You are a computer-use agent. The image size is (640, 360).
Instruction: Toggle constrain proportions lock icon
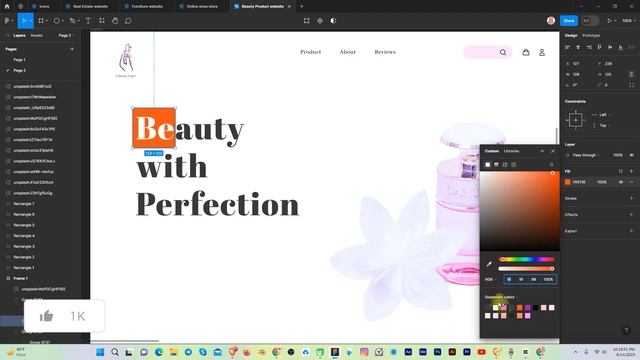tap(631, 74)
